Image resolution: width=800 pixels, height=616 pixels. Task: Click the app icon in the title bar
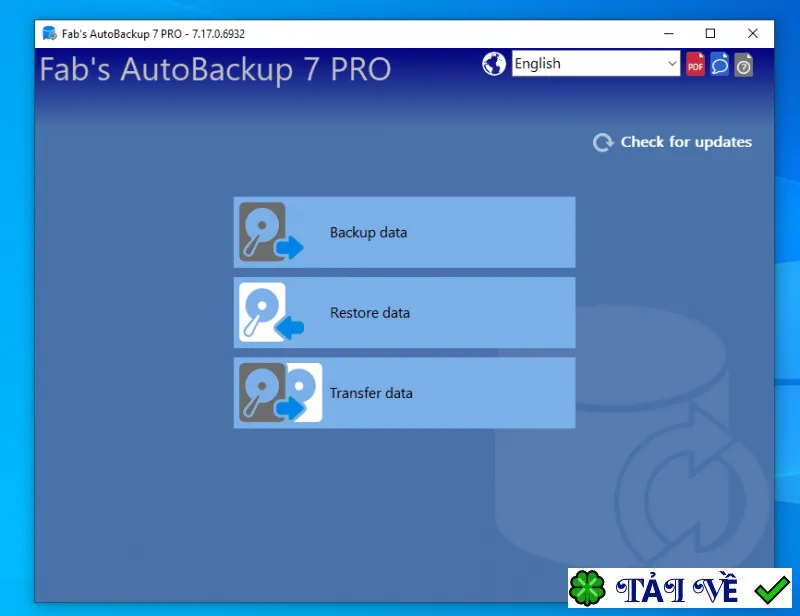click(49, 34)
